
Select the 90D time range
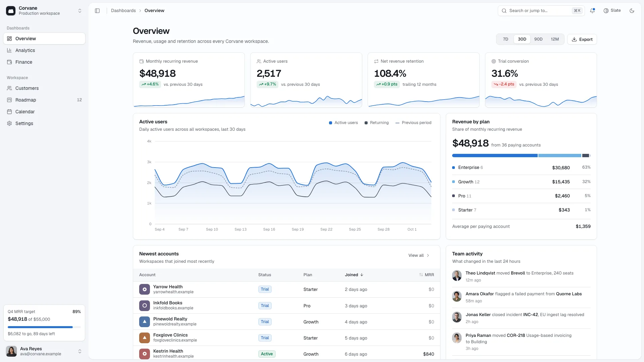538,39
